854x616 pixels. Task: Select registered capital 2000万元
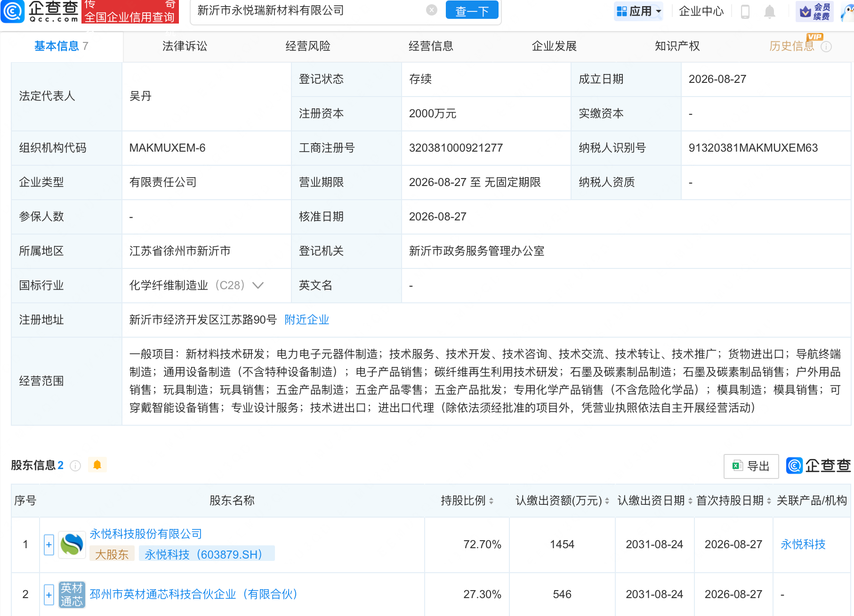click(x=433, y=113)
